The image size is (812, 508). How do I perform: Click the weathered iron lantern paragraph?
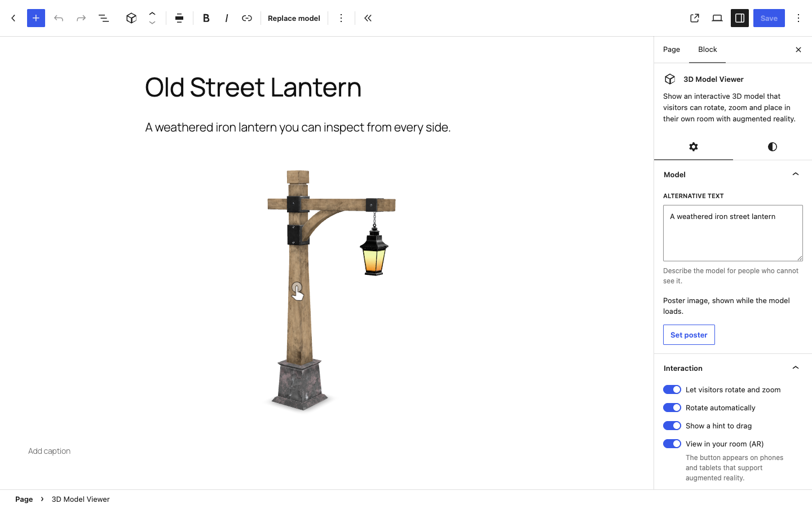(298, 128)
